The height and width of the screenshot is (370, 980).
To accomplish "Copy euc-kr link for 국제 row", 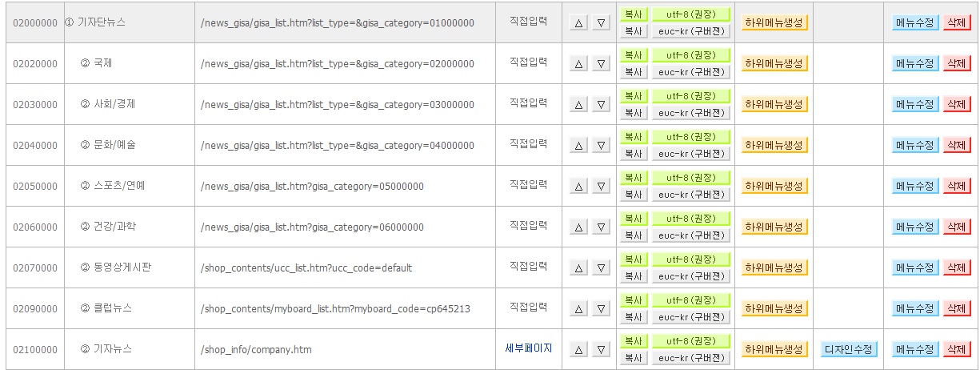I will 634,72.
